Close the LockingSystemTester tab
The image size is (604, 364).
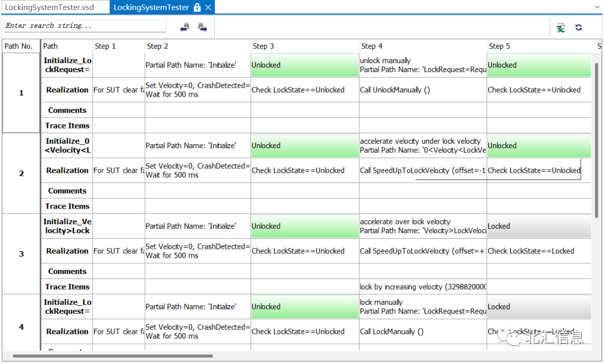[x=208, y=8]
